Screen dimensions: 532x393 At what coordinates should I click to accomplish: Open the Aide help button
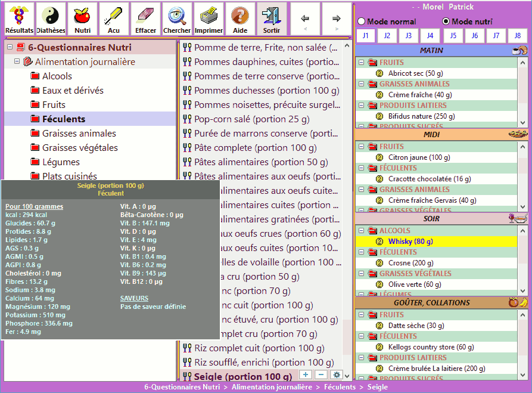(240, 18)
